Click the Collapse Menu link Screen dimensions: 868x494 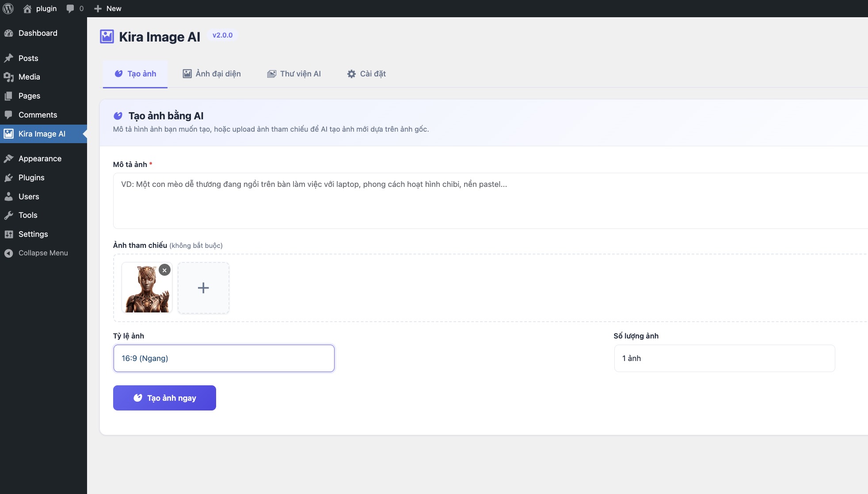point(43,253)
